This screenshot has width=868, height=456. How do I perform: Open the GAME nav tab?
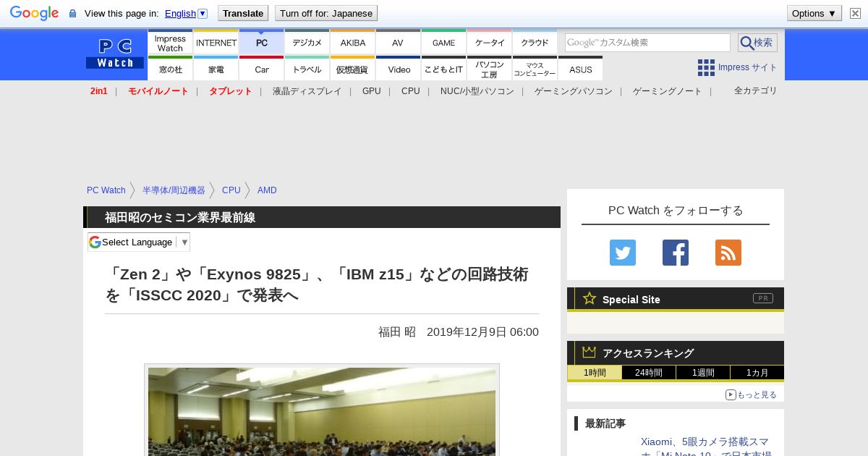[x=444, y=43]
